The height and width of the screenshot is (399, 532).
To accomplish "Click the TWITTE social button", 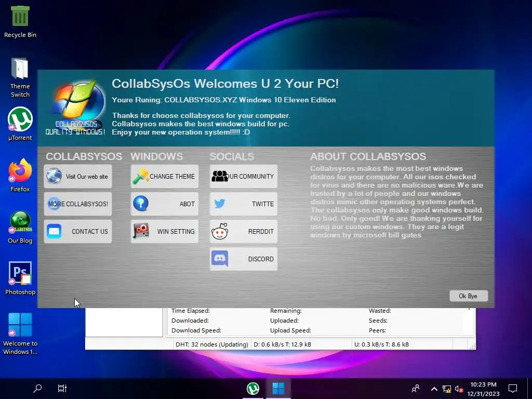I will coord(244,204).
